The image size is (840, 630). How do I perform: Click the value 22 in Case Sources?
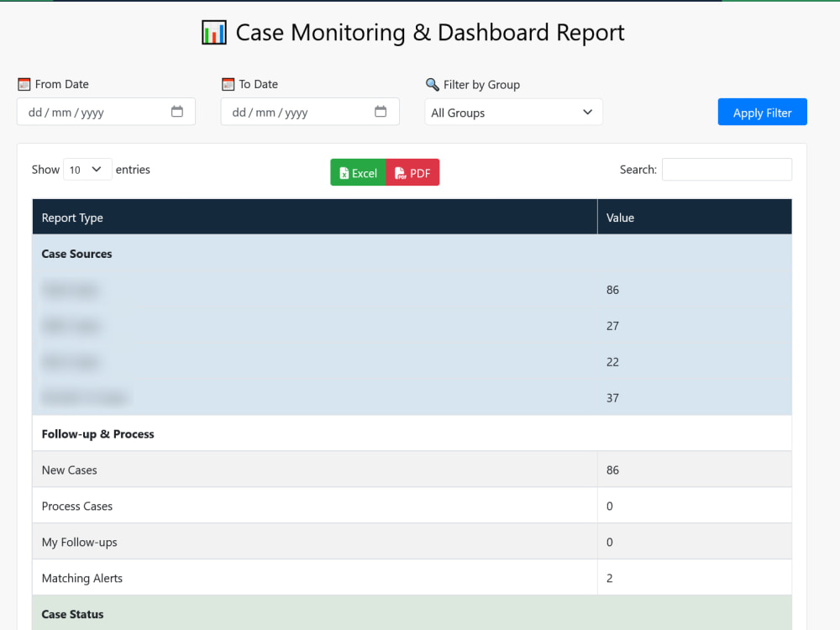612,361
